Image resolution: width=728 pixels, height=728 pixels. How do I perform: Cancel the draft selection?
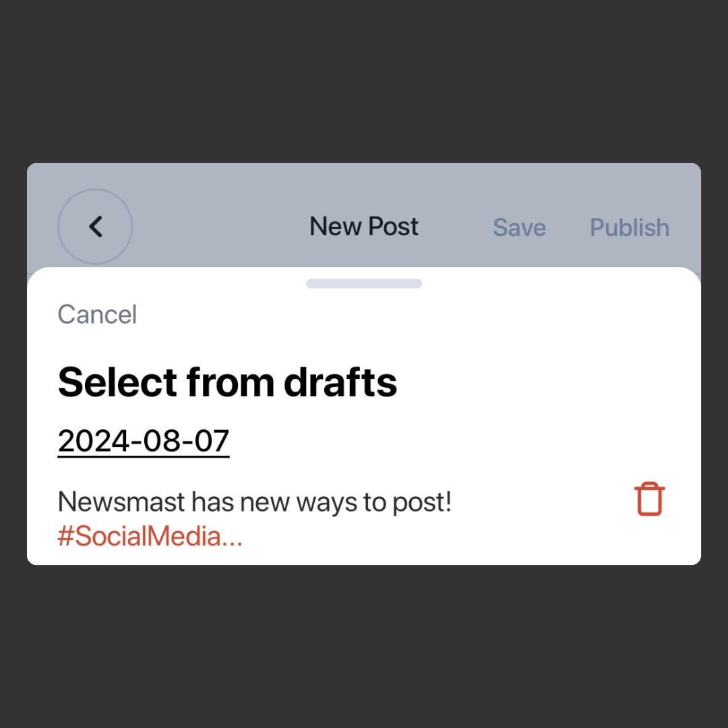(97, 315)
